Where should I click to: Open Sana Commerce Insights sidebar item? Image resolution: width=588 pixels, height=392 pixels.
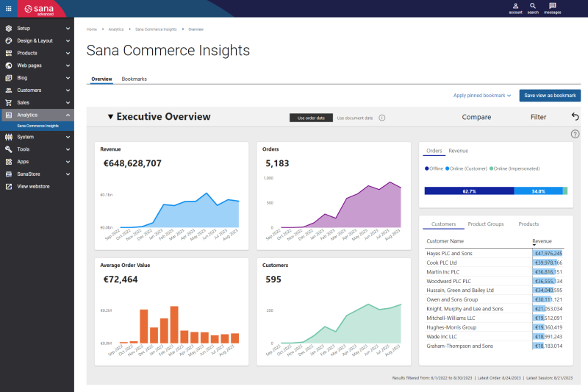(37, 126)
